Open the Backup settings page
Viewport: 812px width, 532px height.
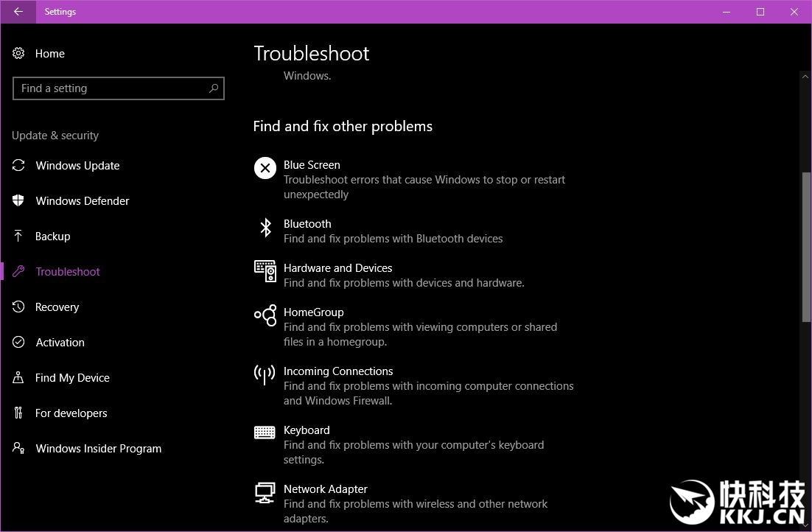pyautogui.click(x=52, y=237)
